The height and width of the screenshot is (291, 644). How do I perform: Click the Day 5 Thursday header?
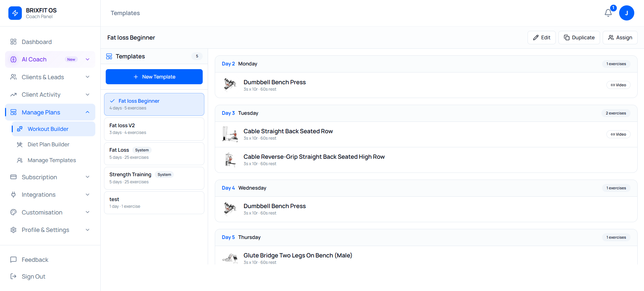click(x=426, y=237)
